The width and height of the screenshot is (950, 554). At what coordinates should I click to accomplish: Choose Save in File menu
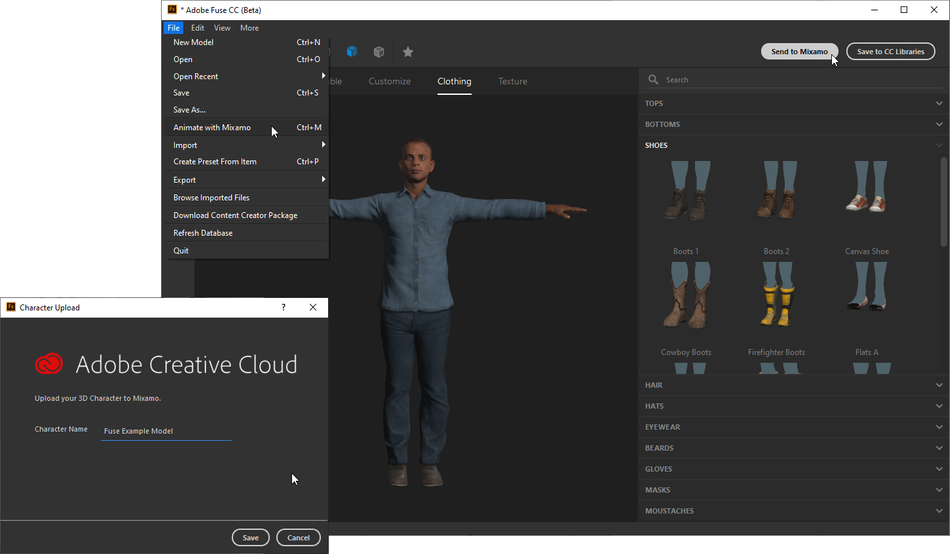click(247, 93)
